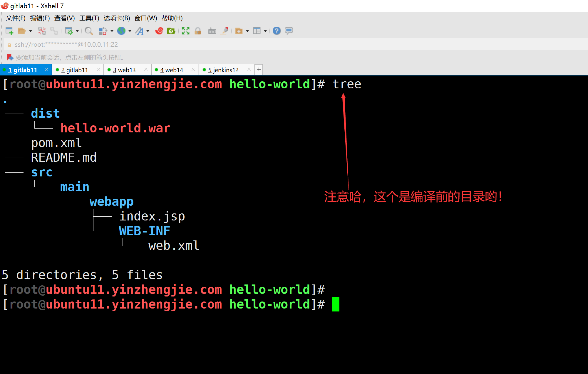Click the New Session toolbar icon

pos(9,31)
